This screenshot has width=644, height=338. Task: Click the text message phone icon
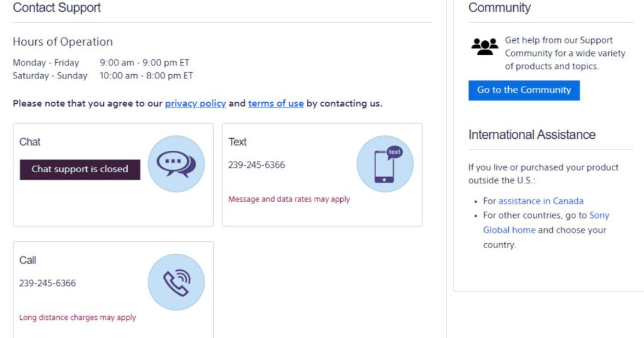click(x=385, y=164)
